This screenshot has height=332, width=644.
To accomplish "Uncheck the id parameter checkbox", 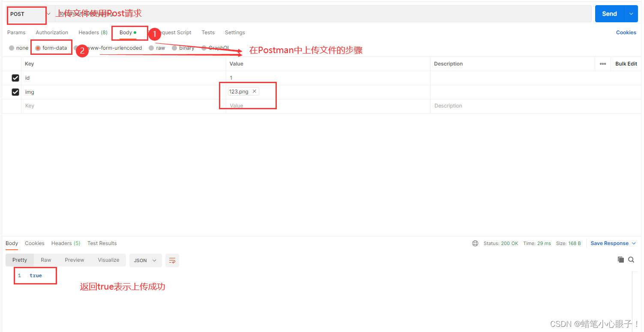I will (15, 78).
